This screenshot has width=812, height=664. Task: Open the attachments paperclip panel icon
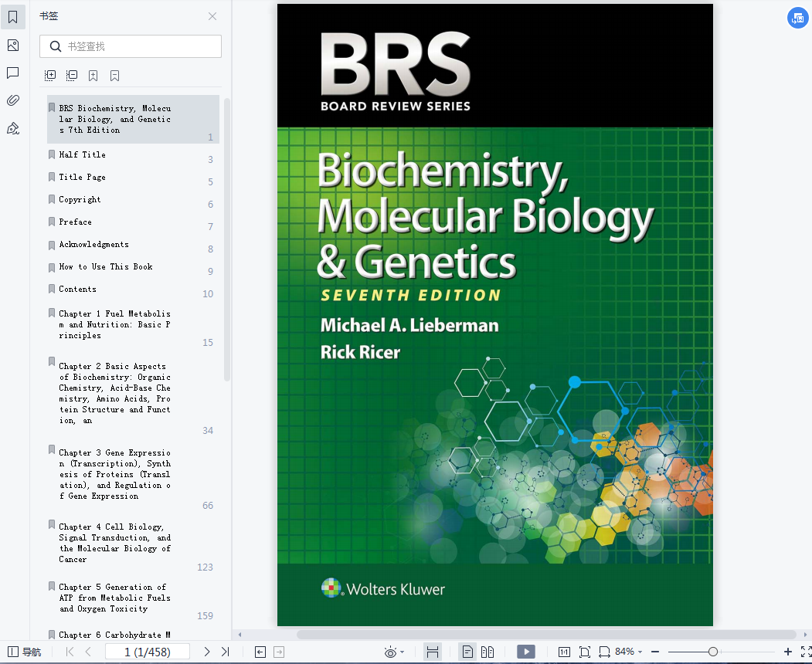click(13, 100)
